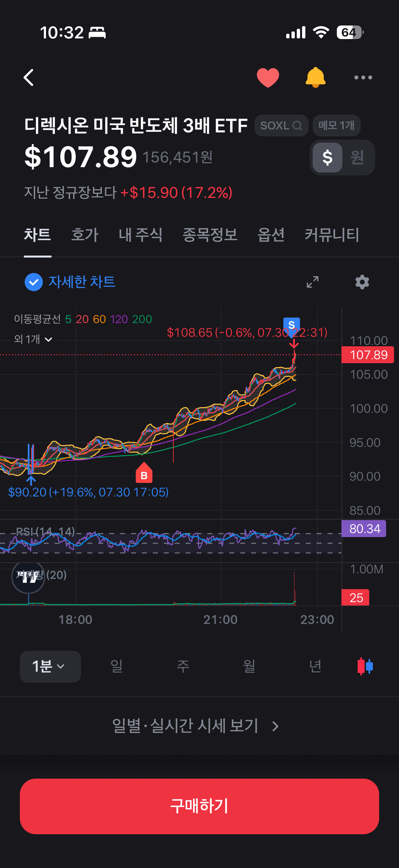Open the three-dot more menu
This screenshot has width=399, height=868.
(x=363, y=77)
